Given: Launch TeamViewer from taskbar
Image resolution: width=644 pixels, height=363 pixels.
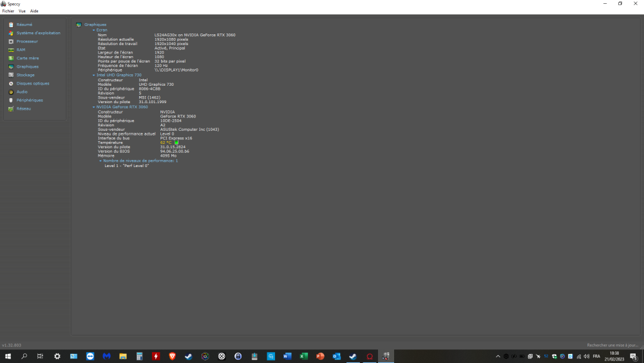Looking at the screenshot, I should [90, 357].
